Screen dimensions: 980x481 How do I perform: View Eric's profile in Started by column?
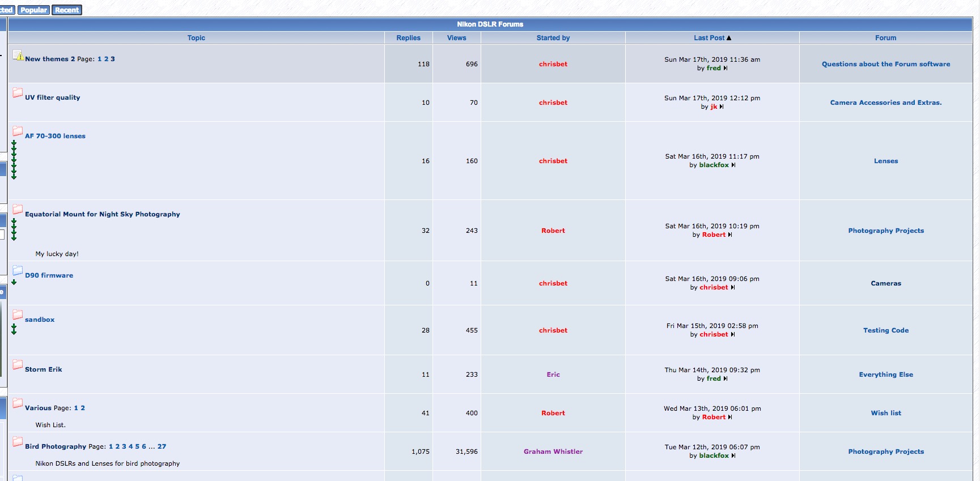click(553, 374)
